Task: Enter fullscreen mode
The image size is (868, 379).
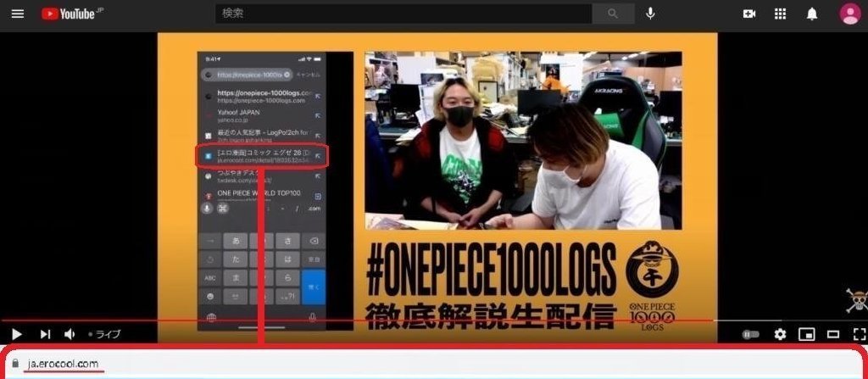Action: click(x=860, y=334)
